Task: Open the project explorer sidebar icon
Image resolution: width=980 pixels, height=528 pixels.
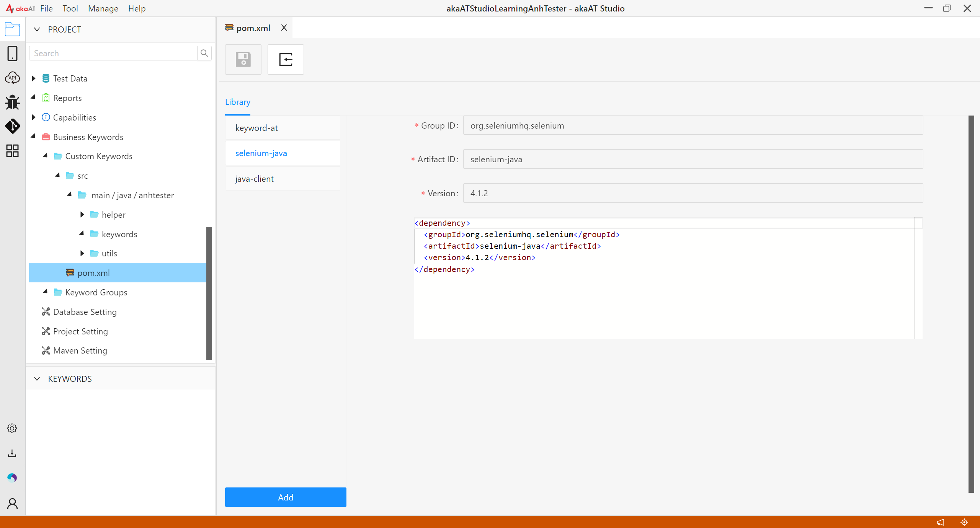Action: (x=12, y=29)
